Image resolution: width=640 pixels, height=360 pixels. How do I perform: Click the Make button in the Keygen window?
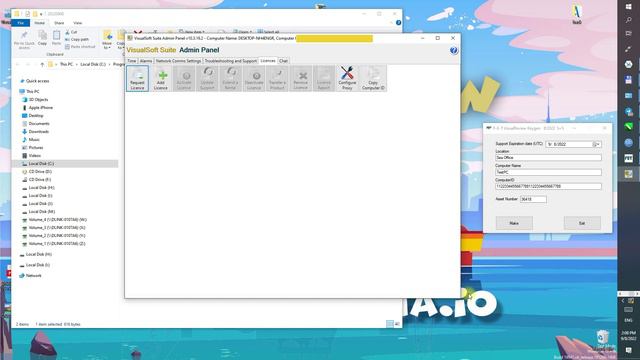(x=514, y=223)
